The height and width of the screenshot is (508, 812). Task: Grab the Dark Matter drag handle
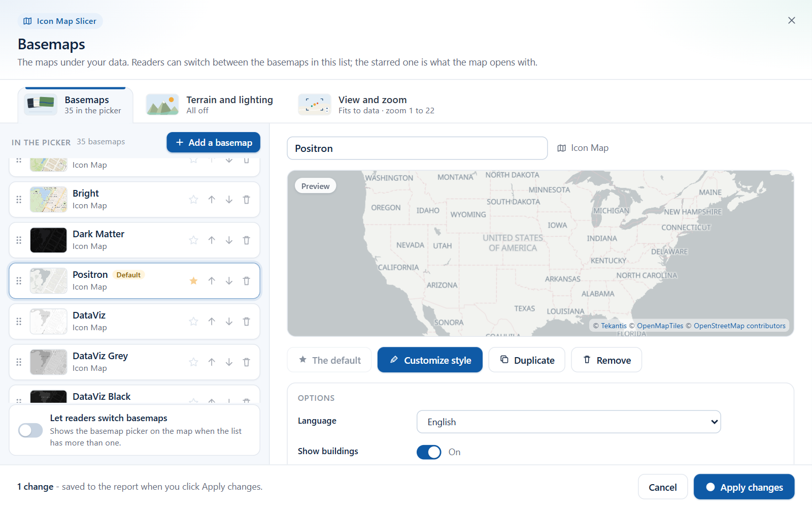(19, 240)
